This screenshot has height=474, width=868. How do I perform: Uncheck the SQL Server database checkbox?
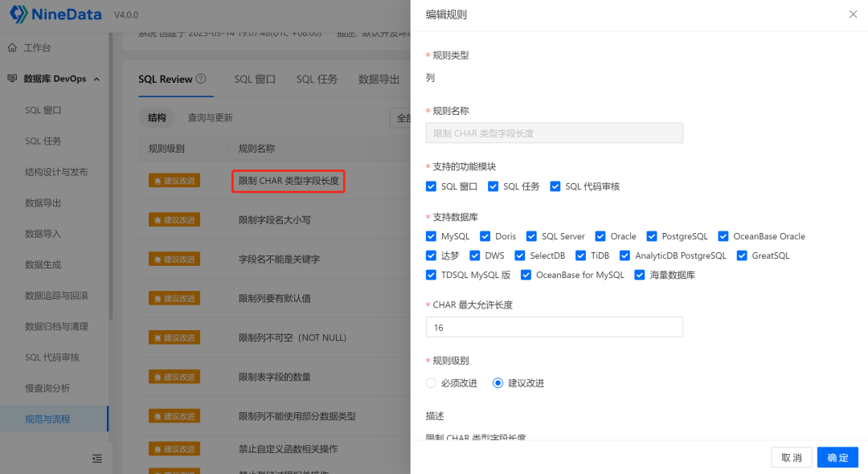click(531, 236)
